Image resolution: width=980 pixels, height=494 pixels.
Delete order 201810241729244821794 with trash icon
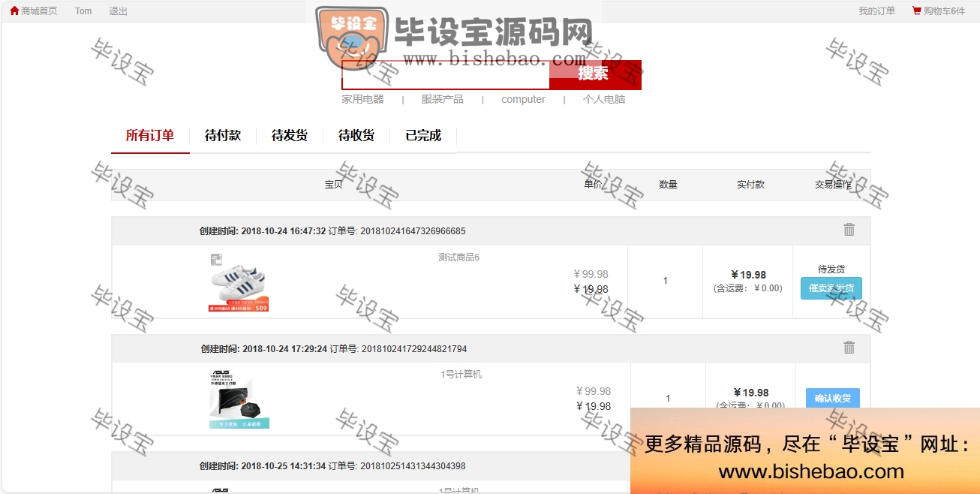[x=849, y=348]
